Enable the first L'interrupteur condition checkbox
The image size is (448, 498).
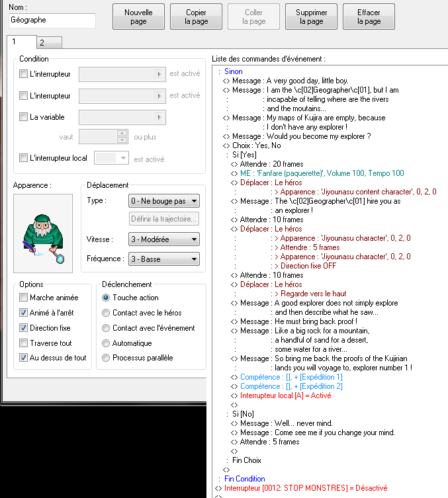(24, 74)
